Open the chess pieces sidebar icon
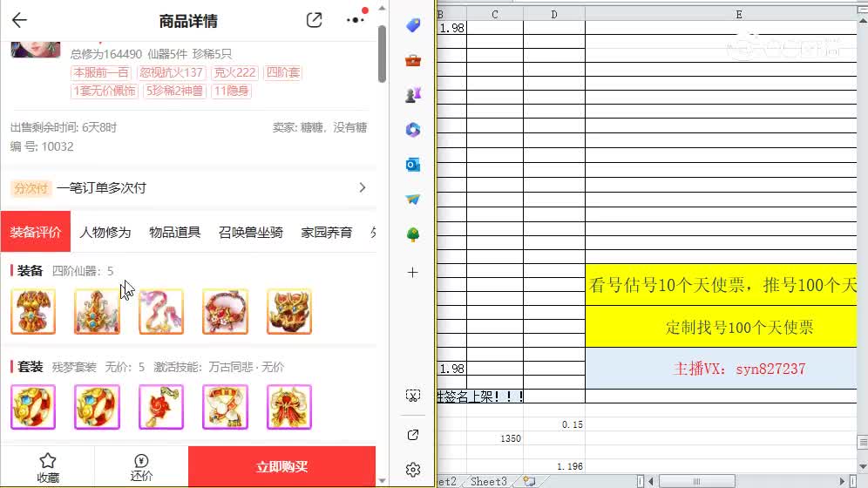 (x=413, y=95)
